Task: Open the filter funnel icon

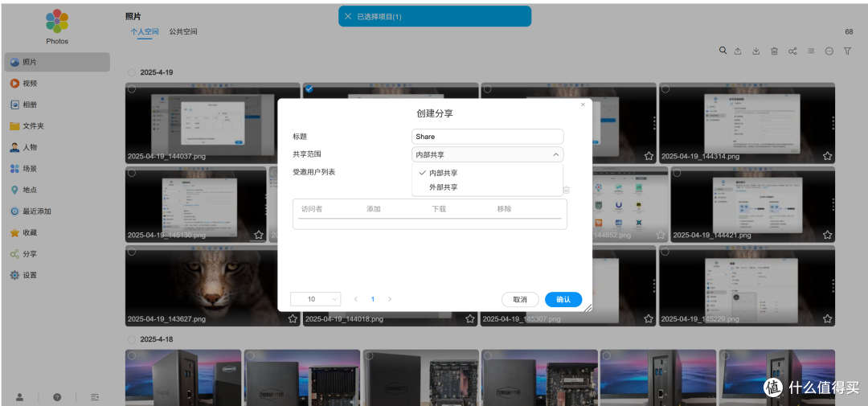Action: (x=847, y=51)
